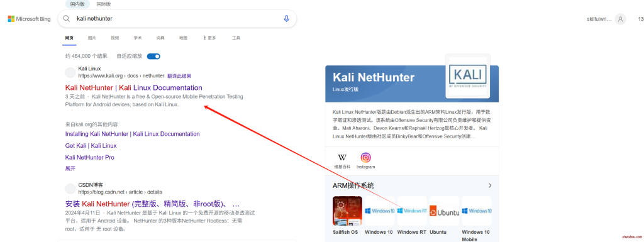
Task: Click the 约 464,000 个结果 count text
Action: [x=86, y=56]
